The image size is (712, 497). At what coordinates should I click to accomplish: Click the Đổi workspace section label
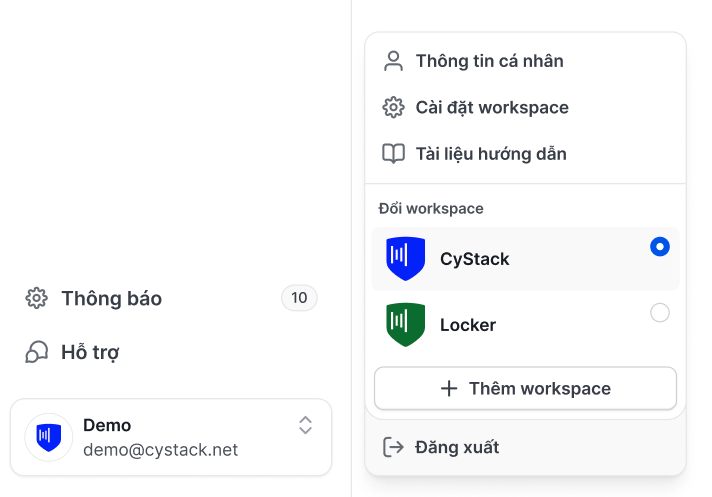[431, 209]
